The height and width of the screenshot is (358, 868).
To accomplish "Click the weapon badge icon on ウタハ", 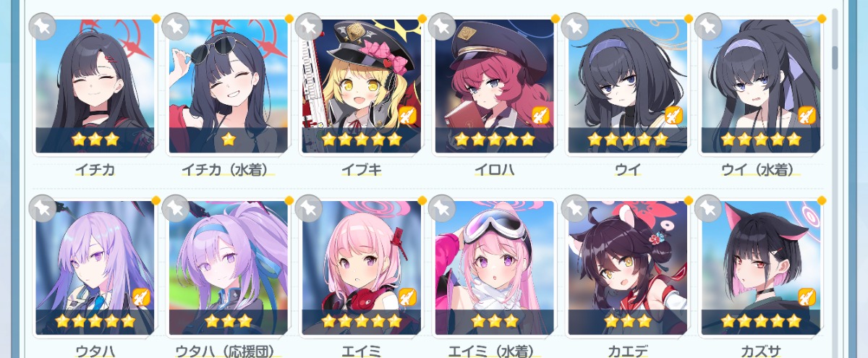I will (x=141, y=297).
